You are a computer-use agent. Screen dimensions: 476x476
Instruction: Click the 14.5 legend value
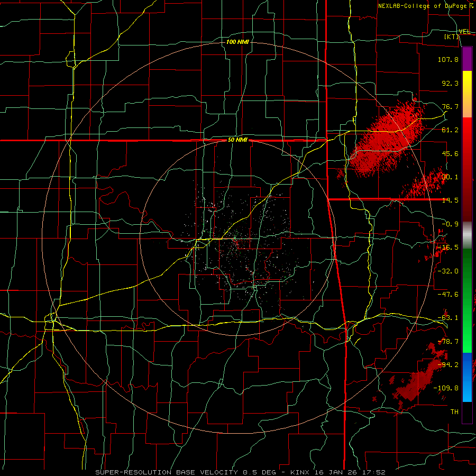tap(450, 200)
